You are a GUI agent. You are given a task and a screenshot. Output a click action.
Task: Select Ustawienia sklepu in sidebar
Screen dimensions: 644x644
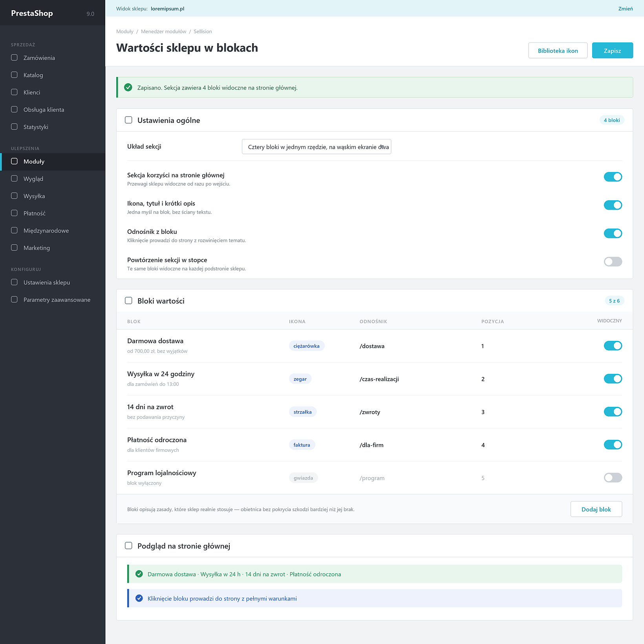53,282
